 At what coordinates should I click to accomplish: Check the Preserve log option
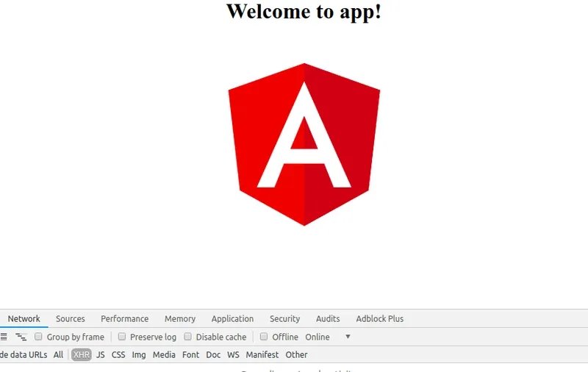tap(123, 337)
